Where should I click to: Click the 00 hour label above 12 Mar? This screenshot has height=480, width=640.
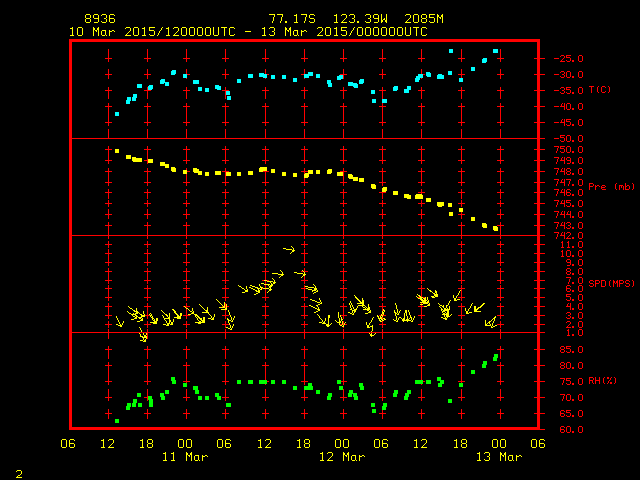[x=342, y=444]
